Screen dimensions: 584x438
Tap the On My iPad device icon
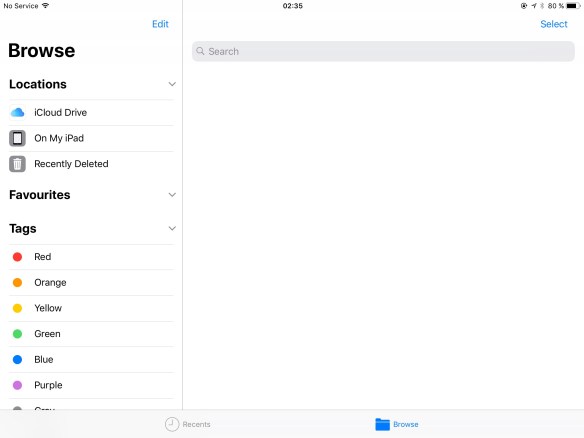point(18,138)
